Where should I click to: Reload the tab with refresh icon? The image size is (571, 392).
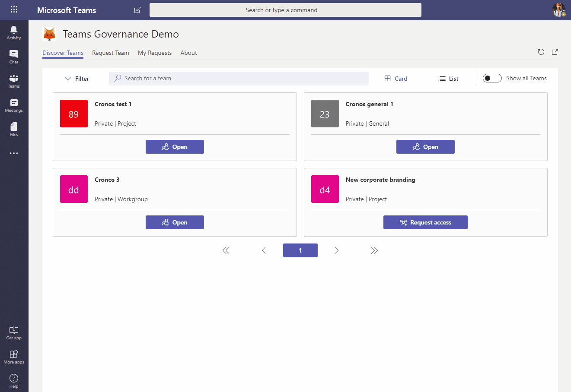click(541, 52)
